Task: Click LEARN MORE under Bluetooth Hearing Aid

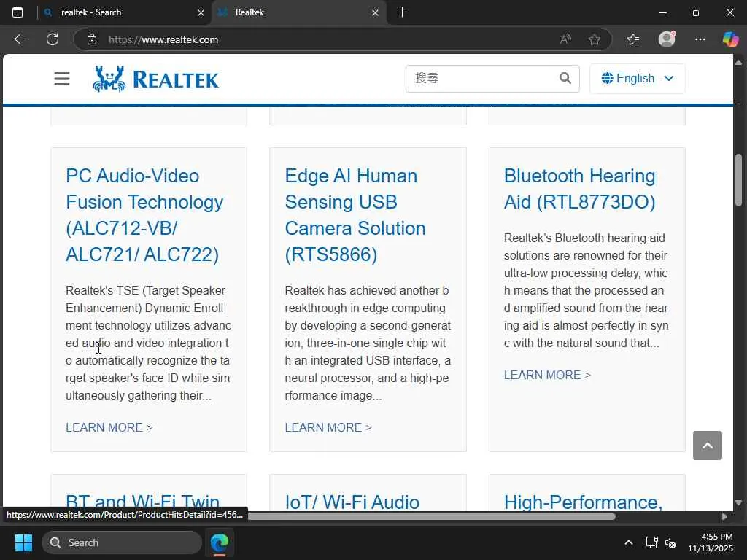Action: coord(547,375)
